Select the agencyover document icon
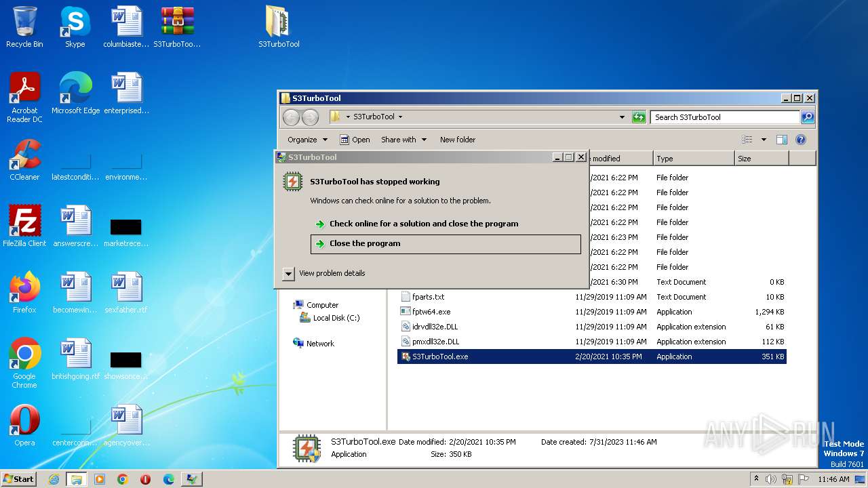This screenshot has height=488, width=868. [126, 426]
